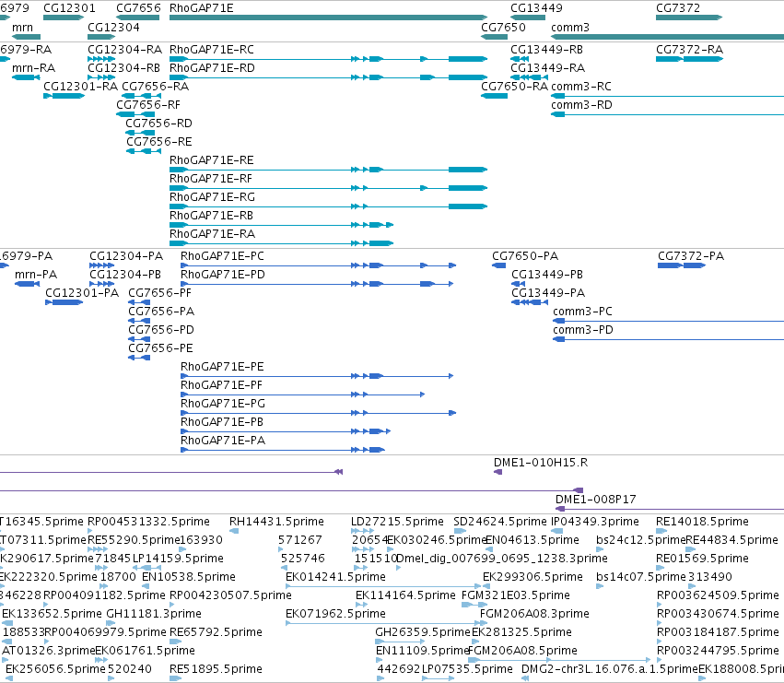Select EST RP004230507.5prime
Image resolution: width=784 pixels, height=683 pixels.
(173, 605)
